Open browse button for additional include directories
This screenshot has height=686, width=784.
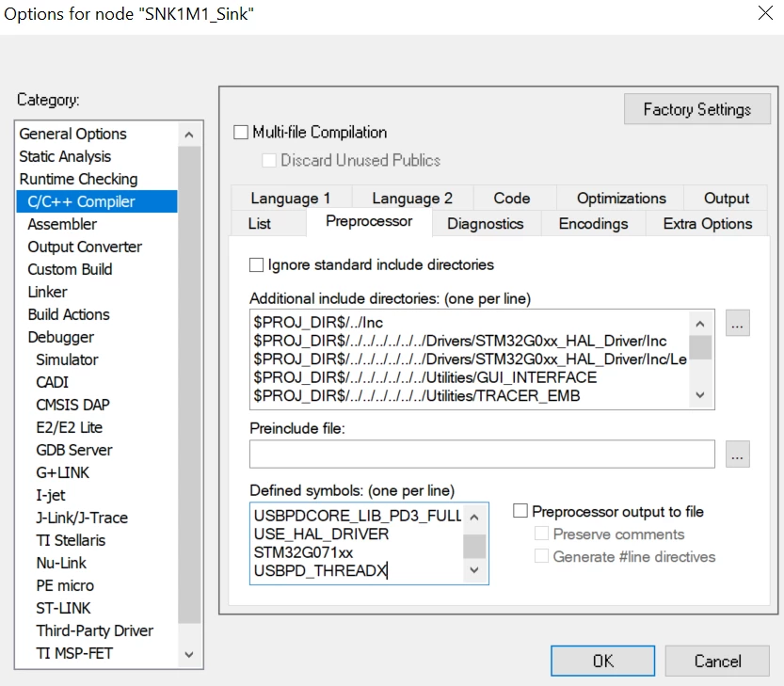pyautogui.click(x=738, y=324)
